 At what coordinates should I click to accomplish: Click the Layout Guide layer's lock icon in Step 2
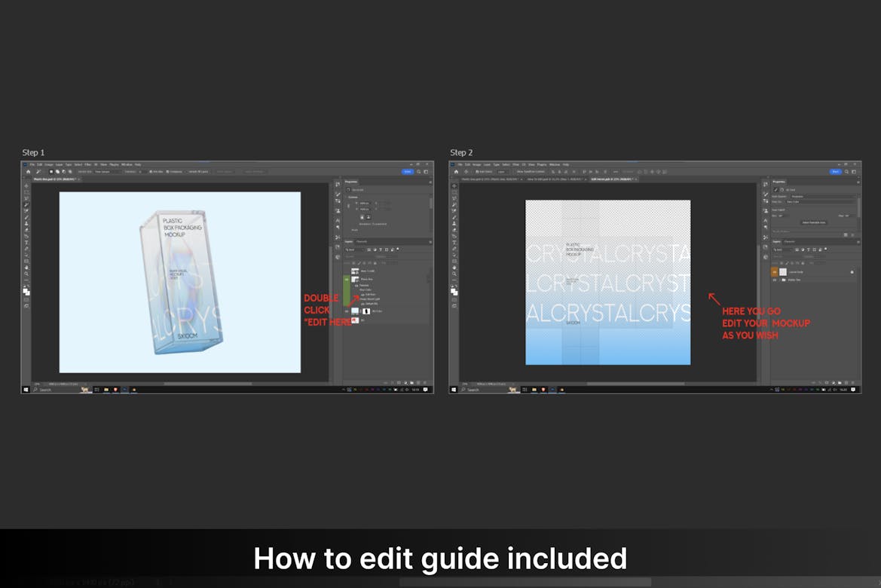pyautogui.click(x=852, y=271)
